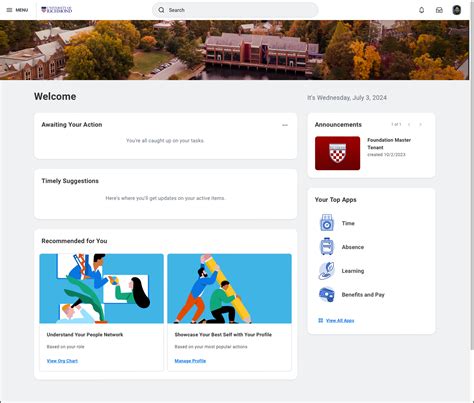Click the View All Apps link
The width and height of the screenshot is (474, 403).
[340, 320]
